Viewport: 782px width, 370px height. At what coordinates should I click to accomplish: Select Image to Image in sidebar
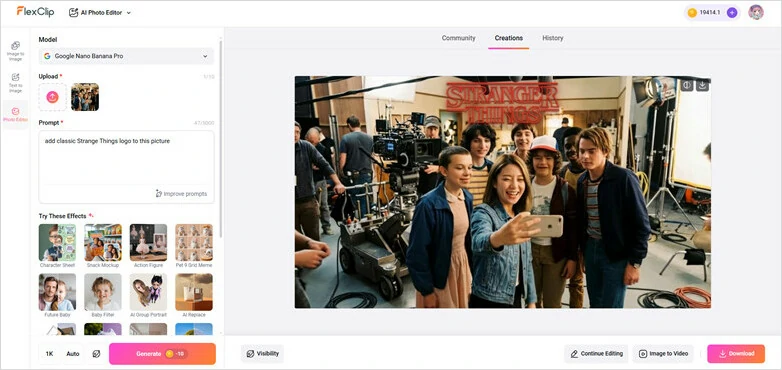click(15, 51)
